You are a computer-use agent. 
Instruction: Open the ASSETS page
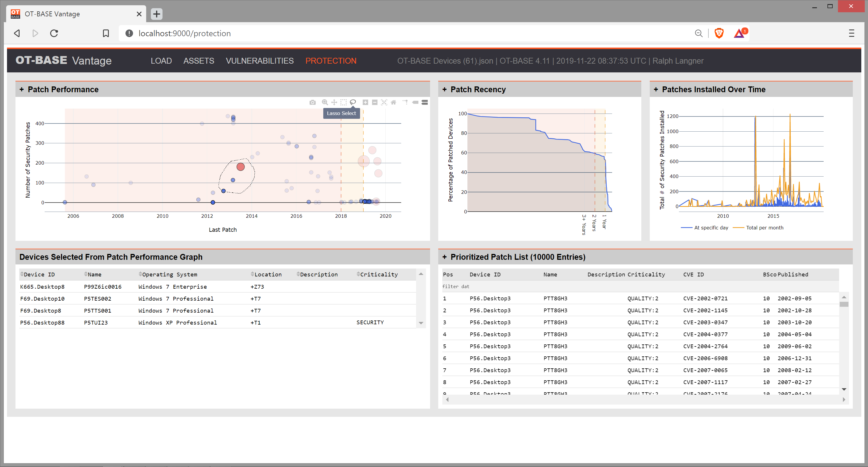[x=198, y=61]
